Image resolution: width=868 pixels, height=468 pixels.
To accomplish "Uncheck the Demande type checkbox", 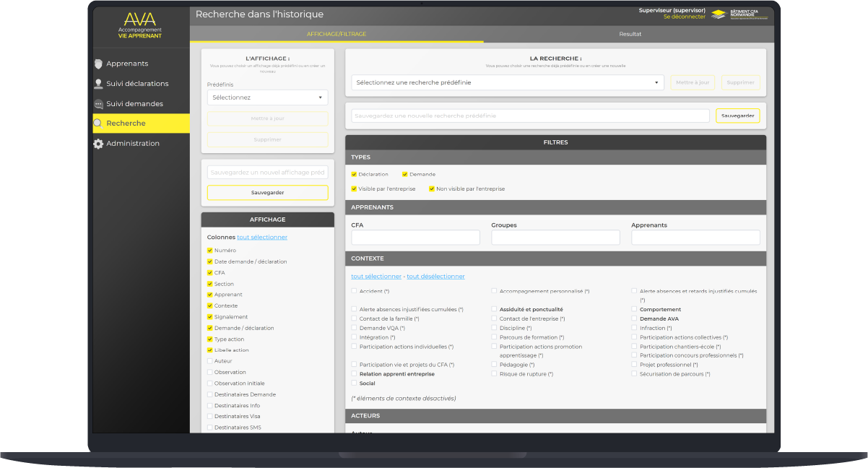I will coord(405,174).
